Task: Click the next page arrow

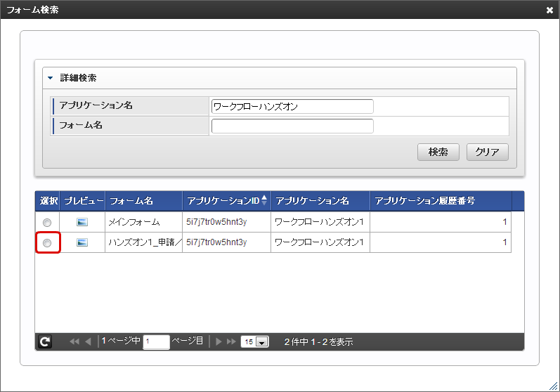Action: (219, 341)
